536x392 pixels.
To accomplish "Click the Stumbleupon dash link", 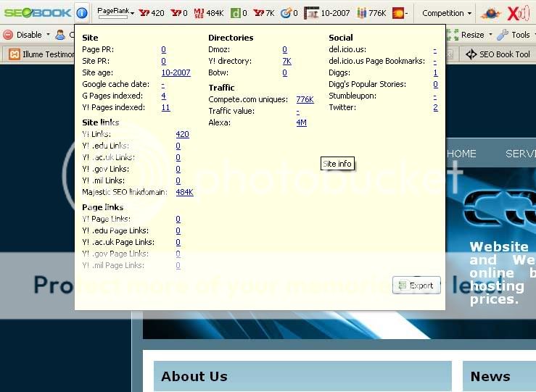I will [x=434, y=96].
